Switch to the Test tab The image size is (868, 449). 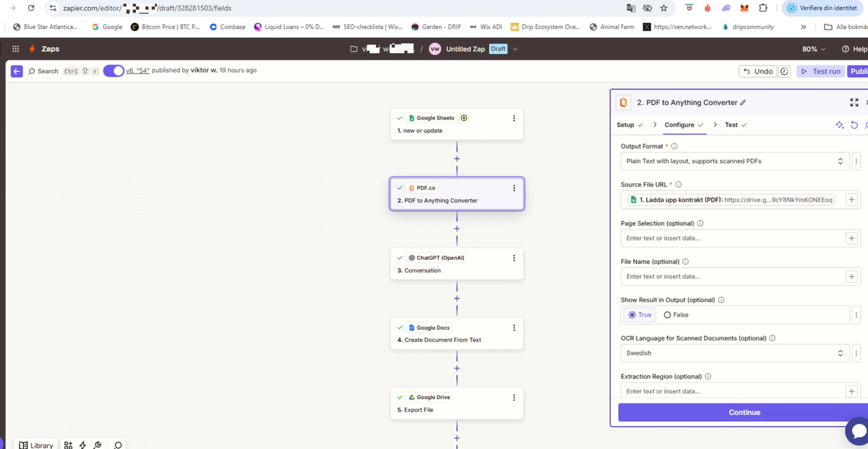click(x=731, y=125)
